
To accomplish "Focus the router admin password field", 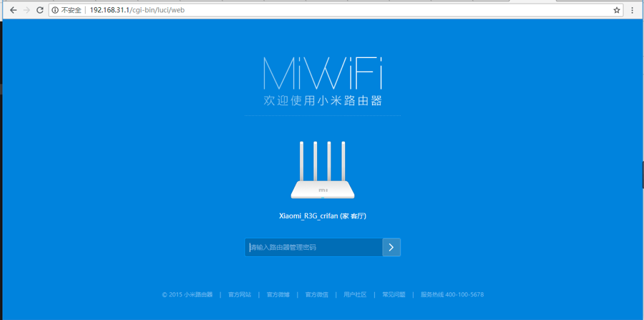I will point(314,247).
